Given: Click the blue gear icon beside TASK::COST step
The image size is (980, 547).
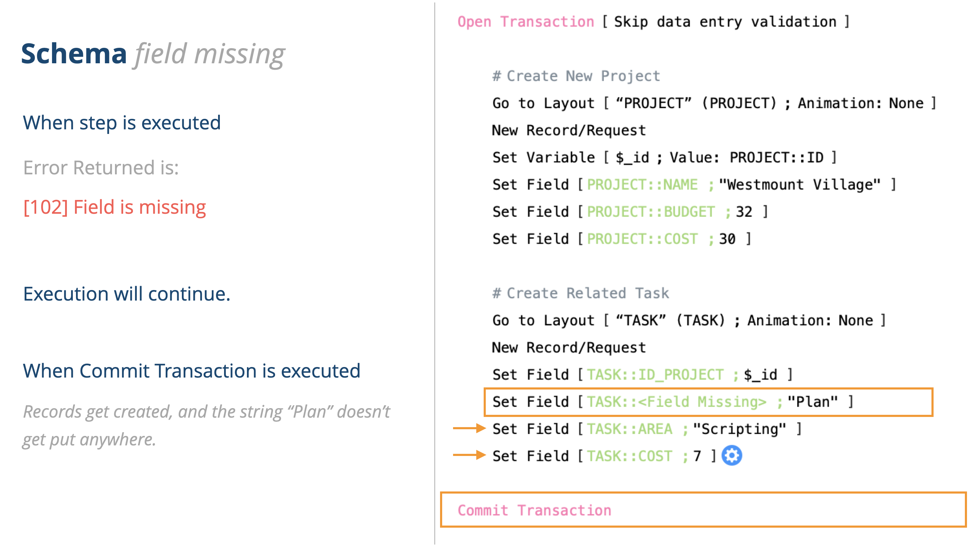Looking at the screenshot, I should tap(731, 455).
